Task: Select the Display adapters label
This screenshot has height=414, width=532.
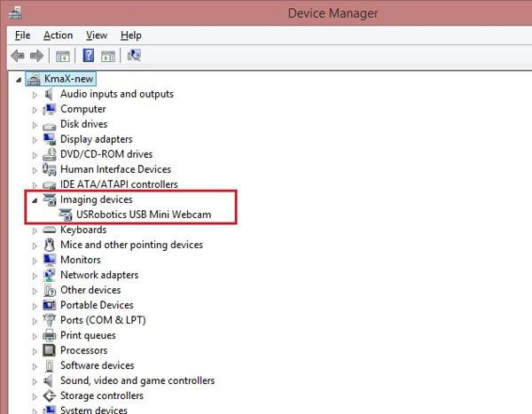Action: [x=97, y=139]
